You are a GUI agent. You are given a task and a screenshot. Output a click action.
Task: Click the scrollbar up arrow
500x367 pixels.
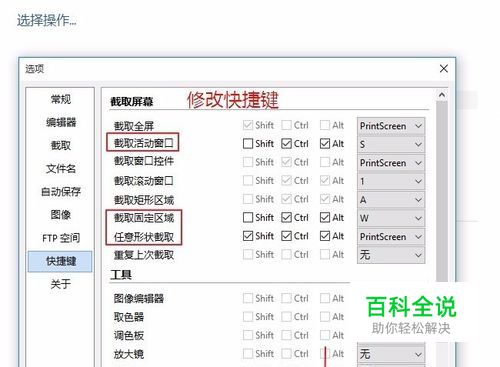(442, 95)
